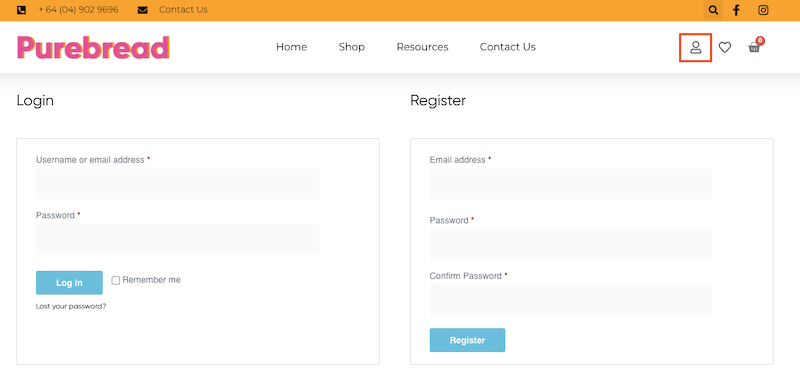Viewport: 800px width, 378px height.
Task: Select Contact Us in main navigation
Action: (x=508, y=47)
